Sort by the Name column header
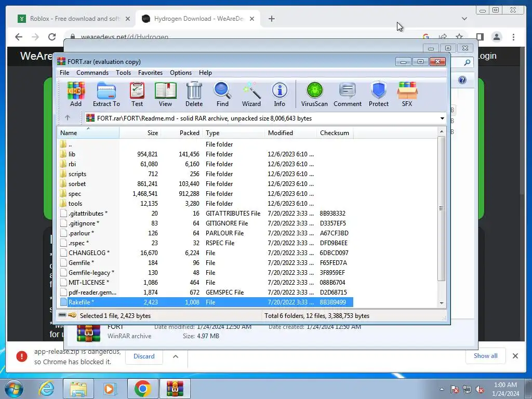 [88, 132]
